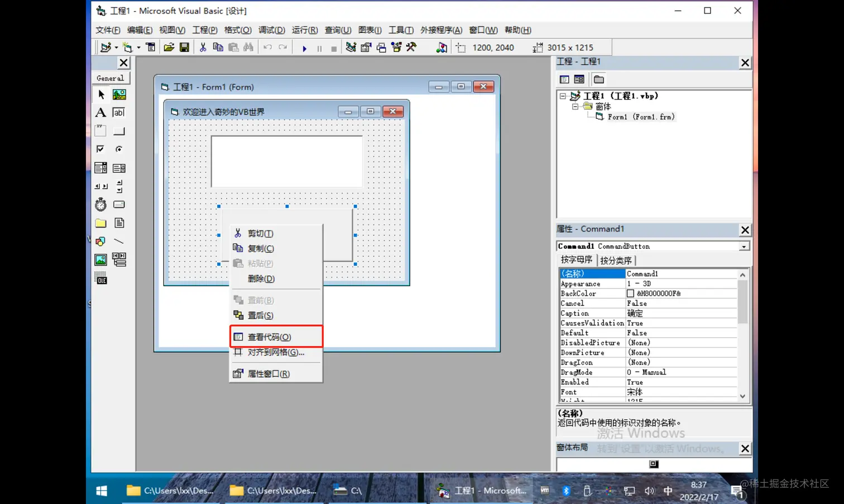Open the Add Project dropdown arrow
This screenshot has height=504, width=844.
(116, 48)
